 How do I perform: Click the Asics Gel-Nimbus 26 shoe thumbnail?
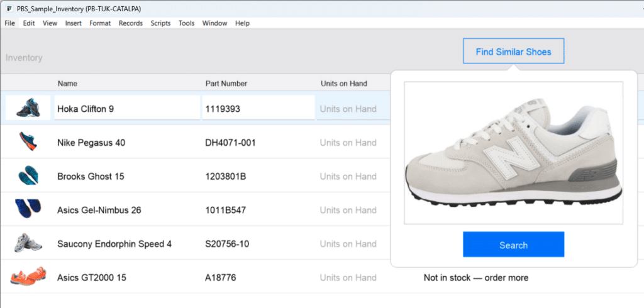28,209
